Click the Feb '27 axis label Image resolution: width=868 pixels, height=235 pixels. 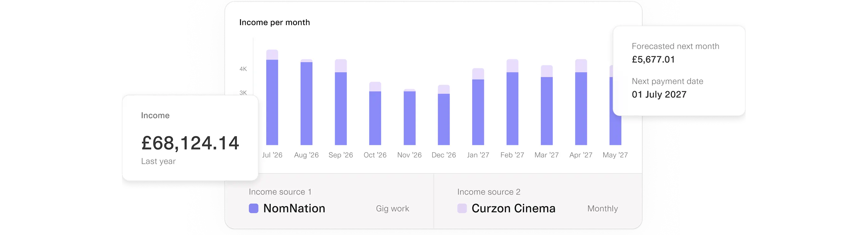[x=513, y=155]
